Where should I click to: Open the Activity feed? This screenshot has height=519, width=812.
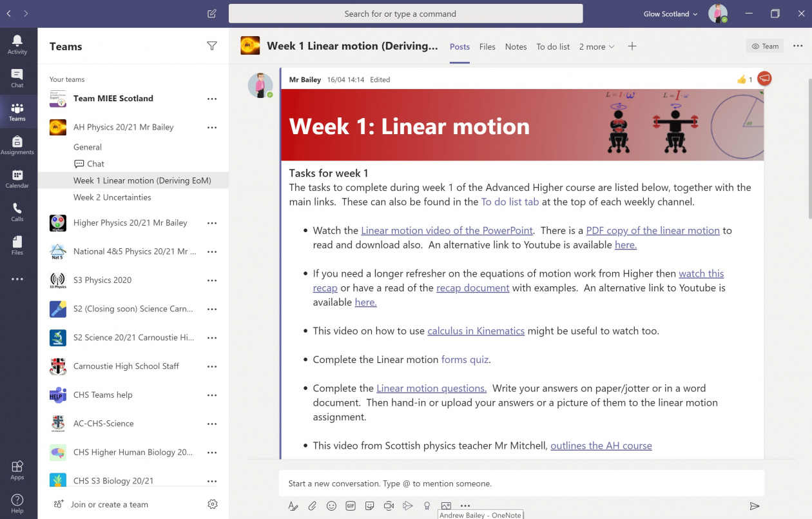17,44
